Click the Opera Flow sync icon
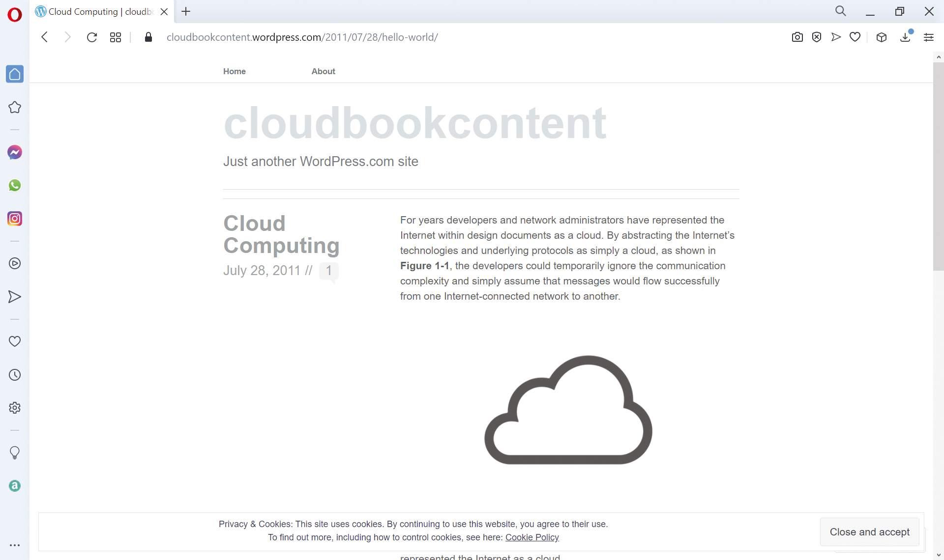This screenshot has width=944, height=560. point(15,297)
